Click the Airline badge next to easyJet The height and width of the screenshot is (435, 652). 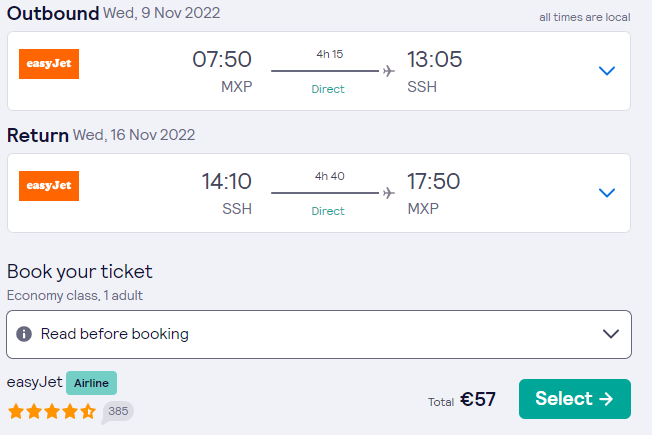coord(91,383)
